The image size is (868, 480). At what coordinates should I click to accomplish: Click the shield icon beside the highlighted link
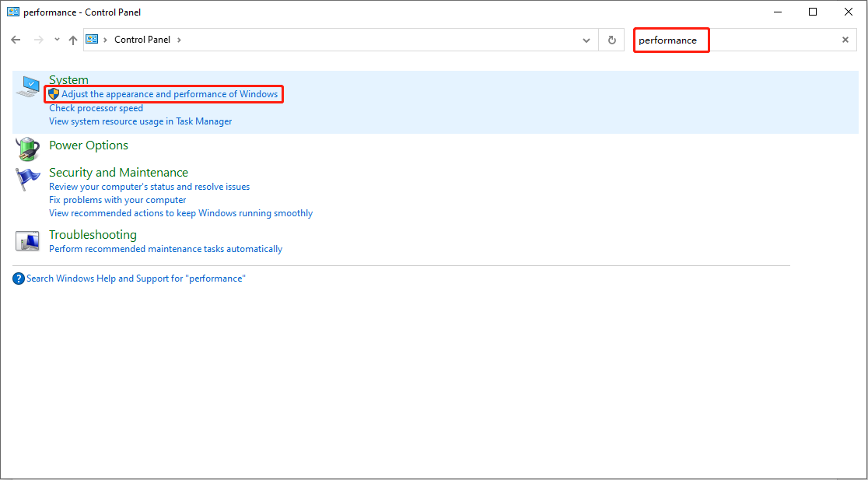coord(53,93)
